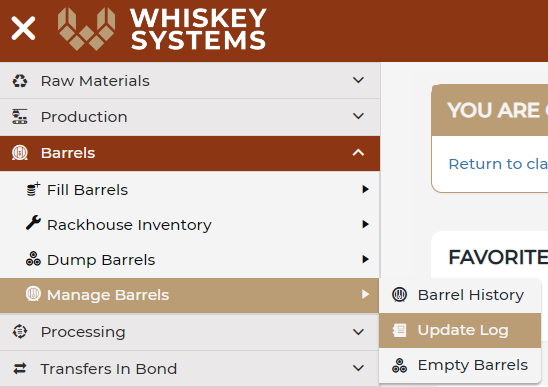The image size is (548, 387).
Task: Expand the Production section chevron
Action: 358,116
